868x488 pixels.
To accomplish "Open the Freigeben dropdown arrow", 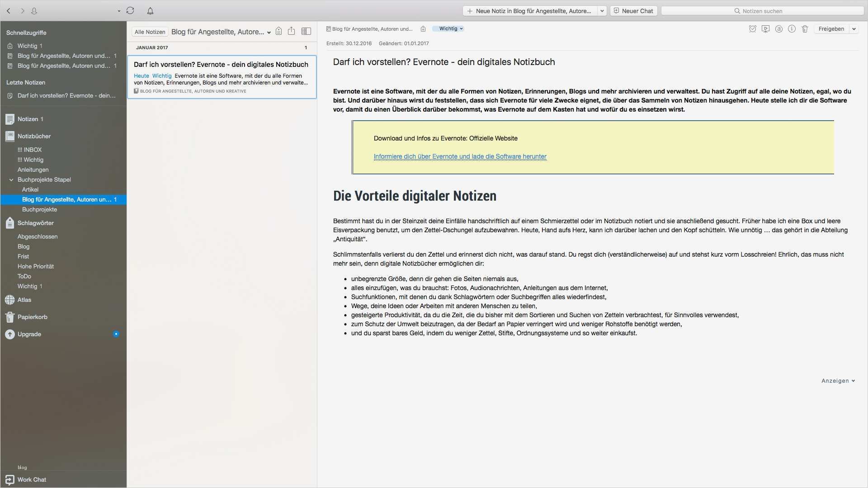I will [854, 29].
